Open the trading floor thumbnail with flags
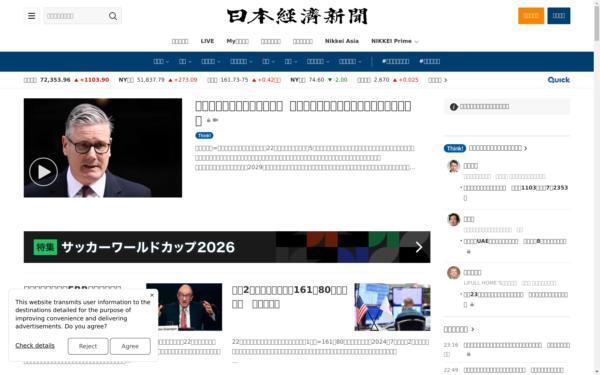This screenshot has width=600, height=375. (392, 307)
